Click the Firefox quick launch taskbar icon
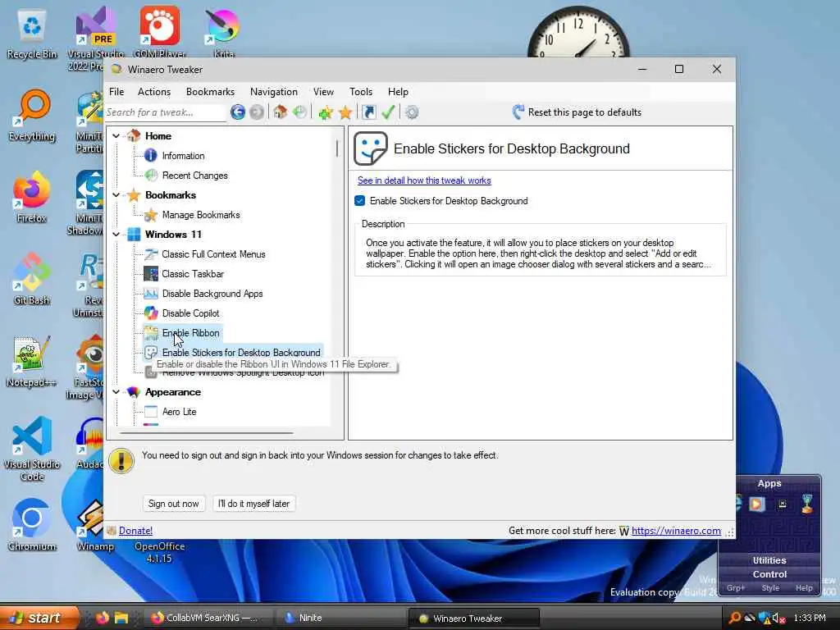This screenshot has height=630, width=840. (103, 618)
